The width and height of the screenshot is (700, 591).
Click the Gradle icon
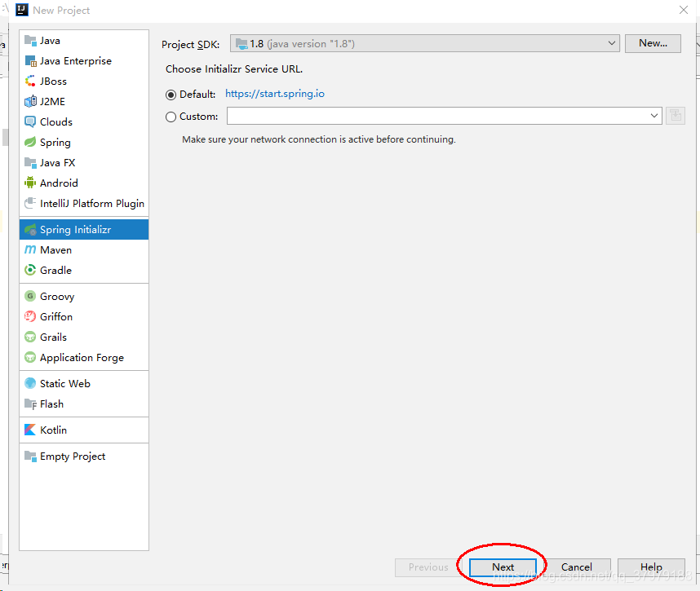(30, 270)
